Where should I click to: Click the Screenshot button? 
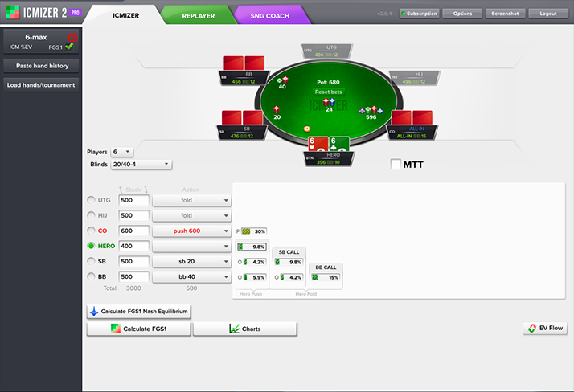(x=505, y=14)
